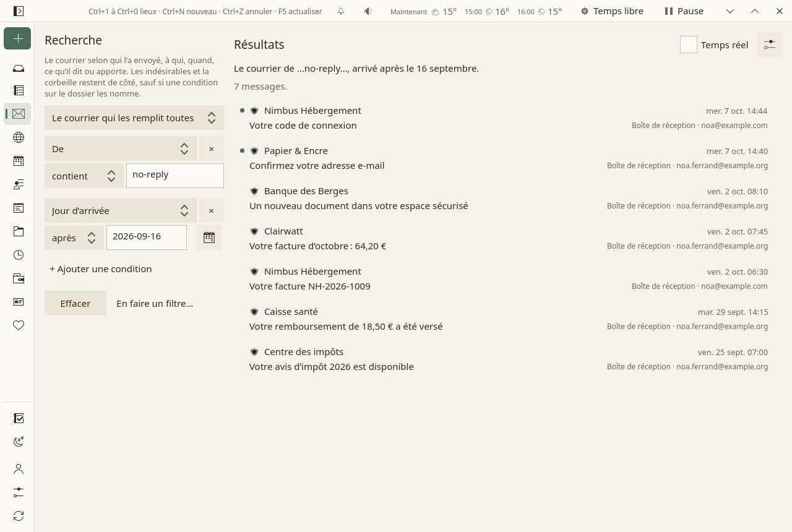
Task: Open the moon sleep icon in sidebar
Action: (x=19, y=442)
